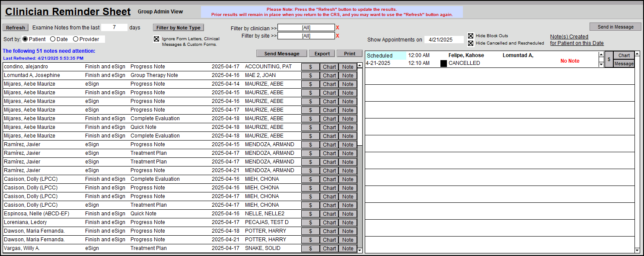
Task: Select the Date sort radio button
Action: tap(53, 39)
